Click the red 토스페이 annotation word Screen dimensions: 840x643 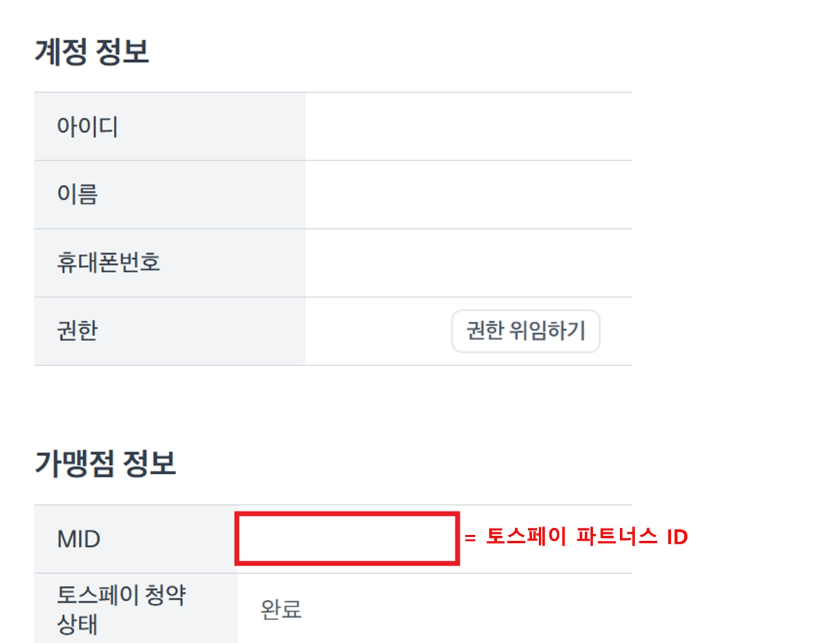tap(526, 536)
